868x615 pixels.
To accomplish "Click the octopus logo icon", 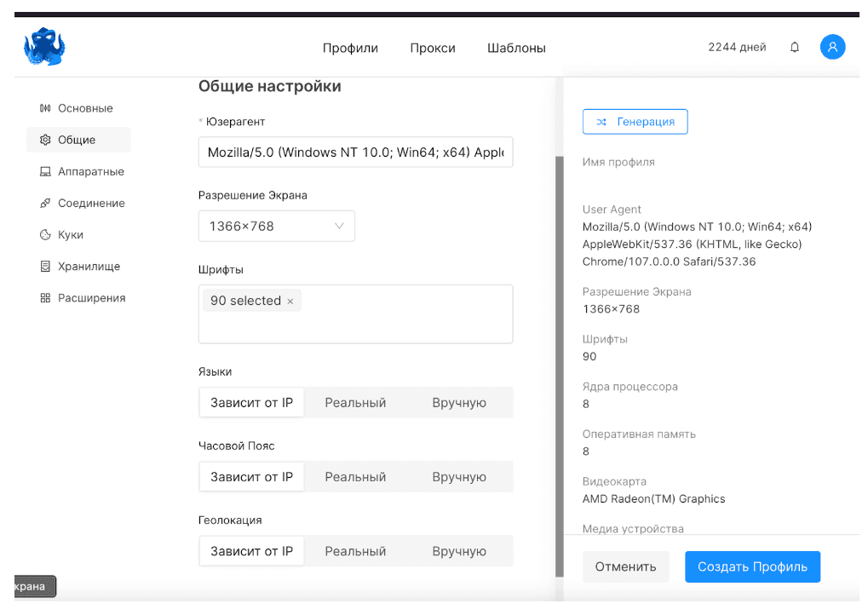I will coord(44,47).
